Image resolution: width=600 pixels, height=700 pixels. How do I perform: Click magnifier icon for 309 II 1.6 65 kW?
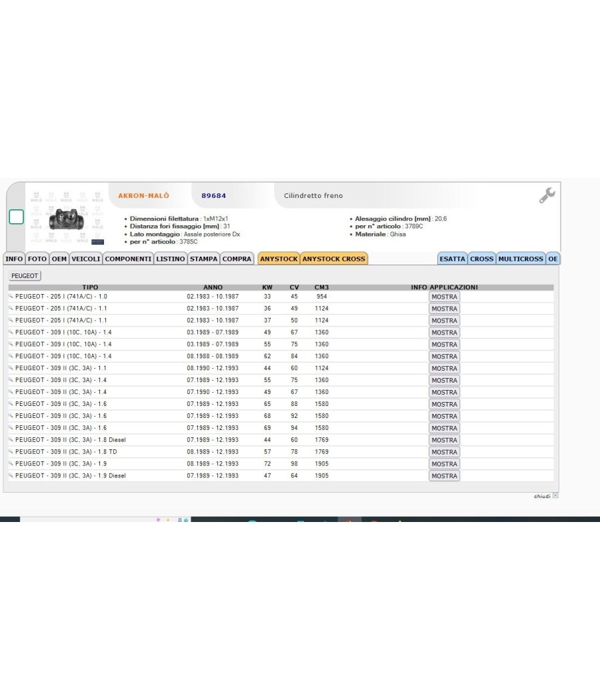click(x=11, y=403)
